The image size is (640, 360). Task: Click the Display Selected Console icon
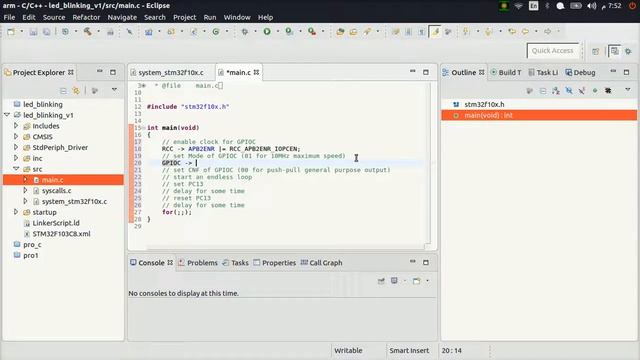point(394,281)
